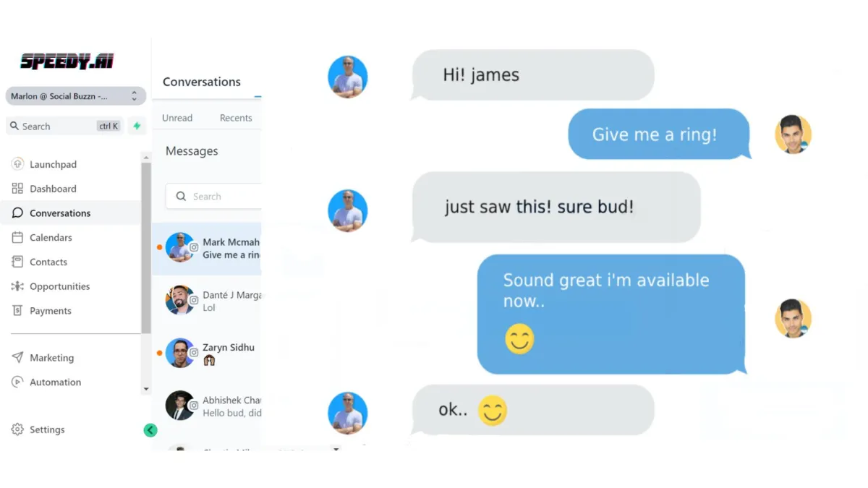Open the Settings gear
The image size is (868, 488).
pyautogui.click(x=17, y=429)
